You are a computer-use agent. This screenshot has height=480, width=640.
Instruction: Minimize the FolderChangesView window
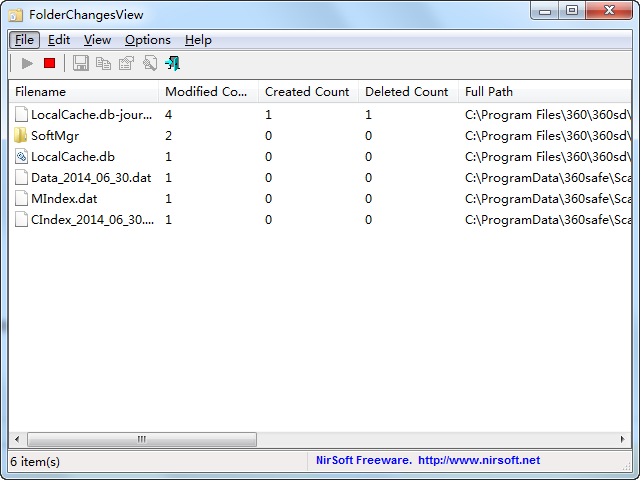pos(545,11)
